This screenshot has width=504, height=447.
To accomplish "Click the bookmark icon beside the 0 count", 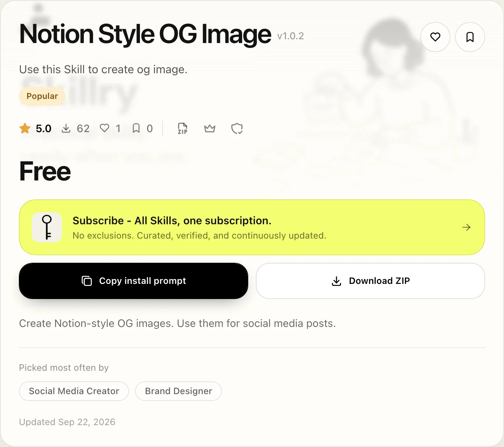I will [136, 128].
